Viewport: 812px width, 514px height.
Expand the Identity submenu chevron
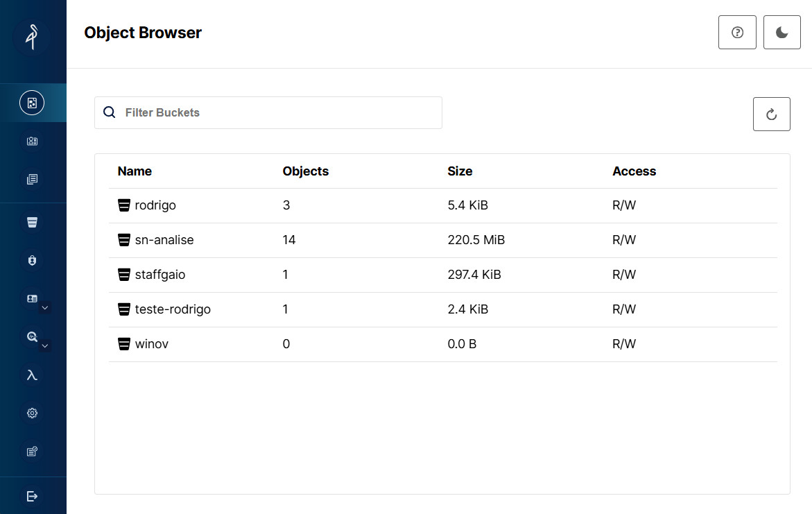pyautogui.click(x=45, y=307)
